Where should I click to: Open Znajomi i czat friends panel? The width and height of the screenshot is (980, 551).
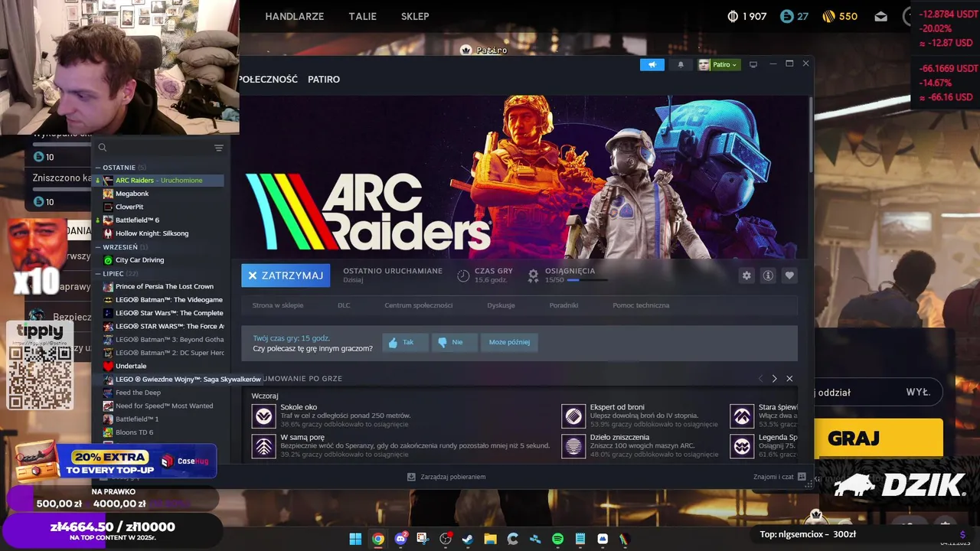(779, 477)
